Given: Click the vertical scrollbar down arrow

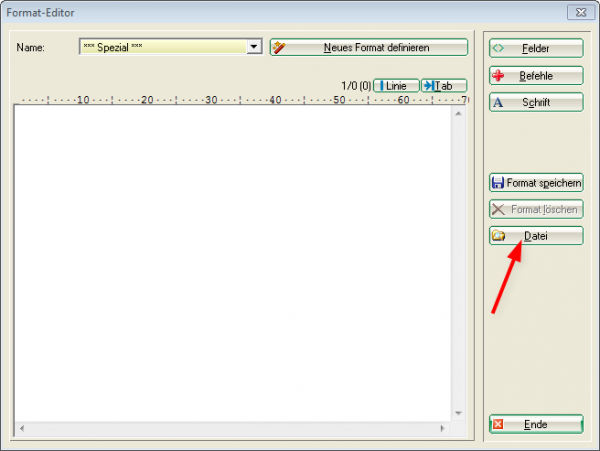Looking at the screenshot, I should pos(458,413).
